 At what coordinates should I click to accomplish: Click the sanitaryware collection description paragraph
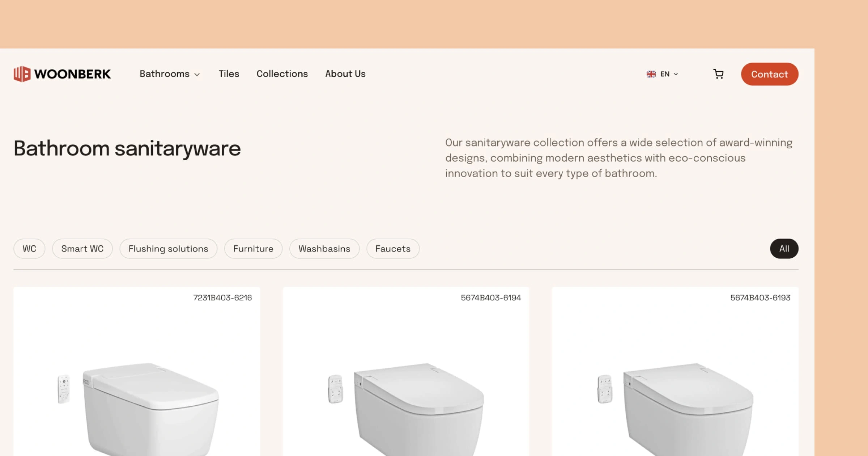(x=619, y=158)
